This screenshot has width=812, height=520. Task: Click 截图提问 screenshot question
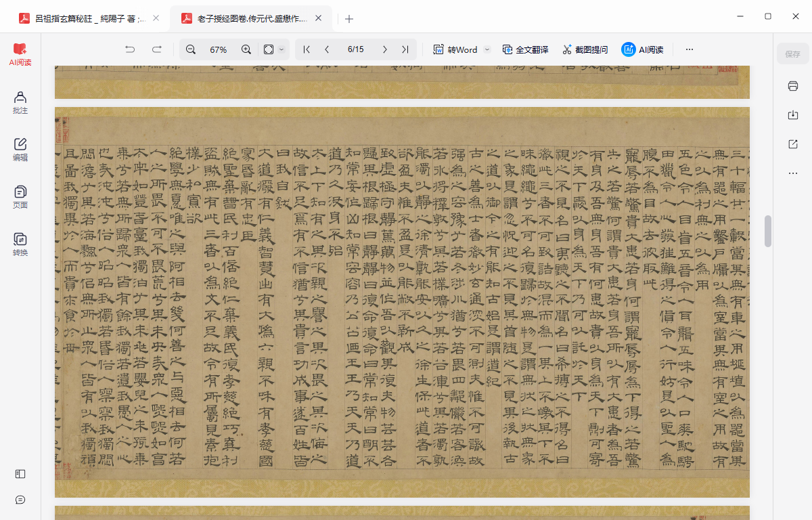pos(585,49)
